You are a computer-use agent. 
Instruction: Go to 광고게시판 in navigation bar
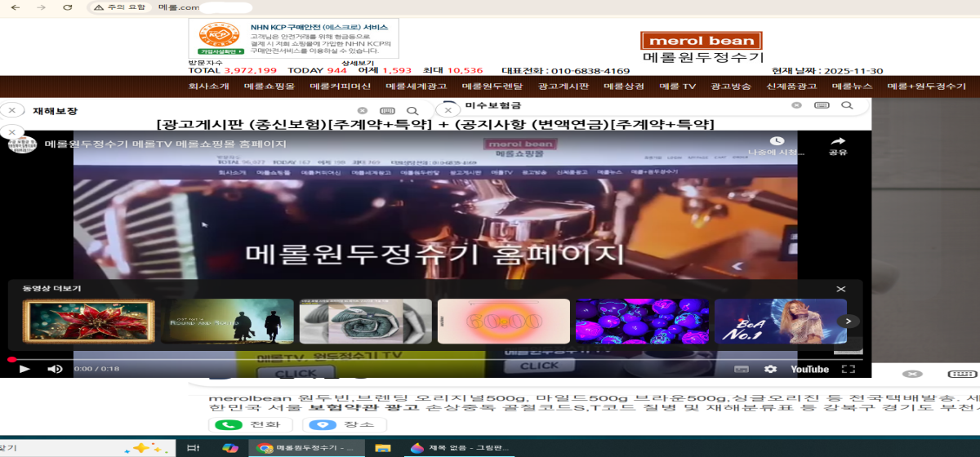[563, 87]
